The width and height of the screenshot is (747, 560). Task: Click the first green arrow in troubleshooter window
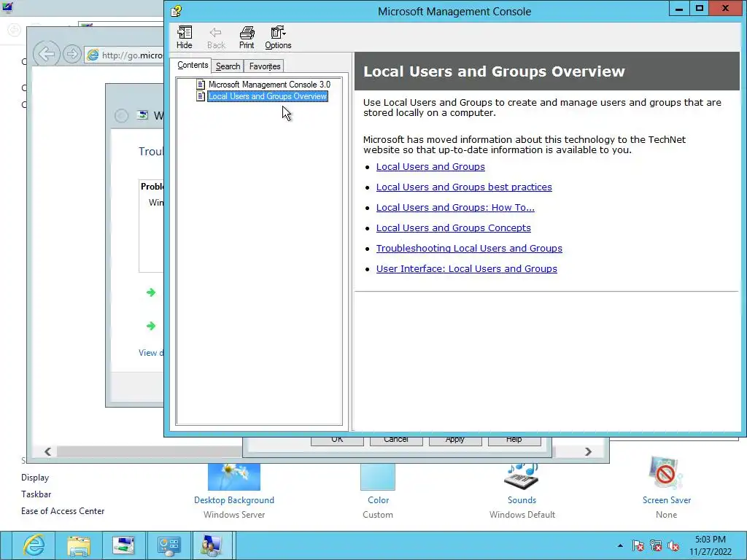pyautogui.click(x=151, y=292)
